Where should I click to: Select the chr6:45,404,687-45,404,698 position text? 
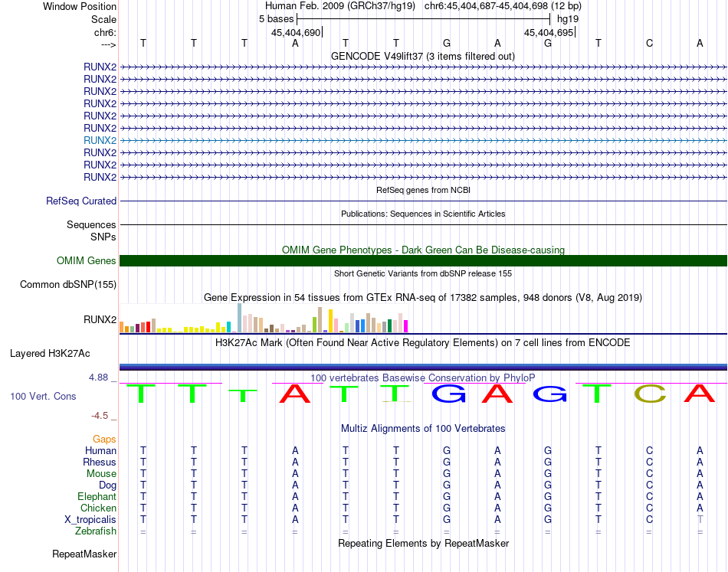pos(503,6)
